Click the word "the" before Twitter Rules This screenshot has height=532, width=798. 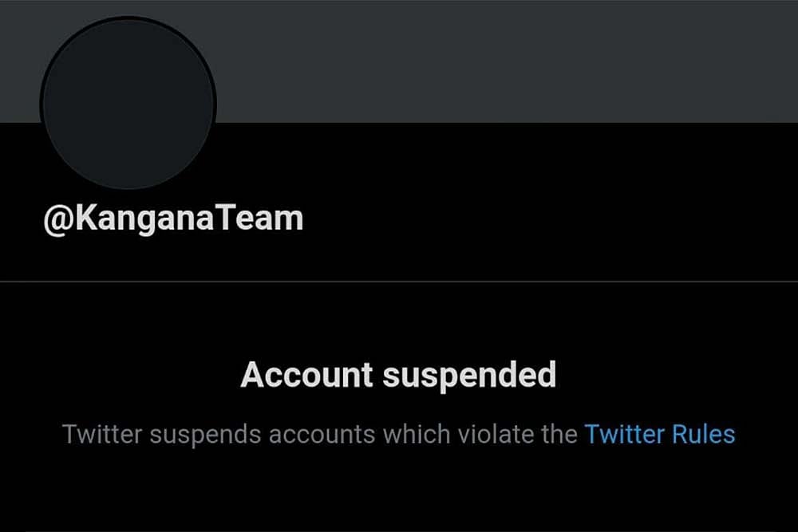click(x=559, y=435)
